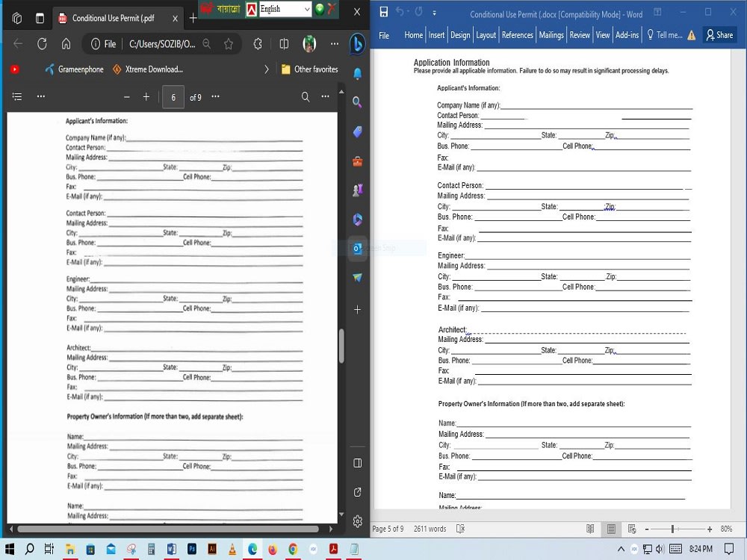Click the Refresh button in Edge
This screenshot has height=560, width=747.
coord(42,44)
